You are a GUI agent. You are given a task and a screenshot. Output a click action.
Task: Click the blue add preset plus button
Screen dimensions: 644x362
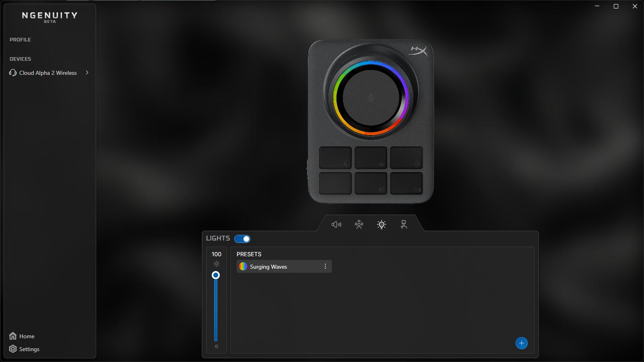tap(521, 343)
